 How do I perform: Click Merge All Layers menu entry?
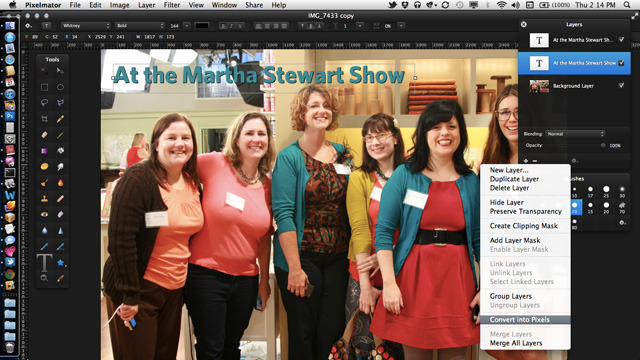516,343
